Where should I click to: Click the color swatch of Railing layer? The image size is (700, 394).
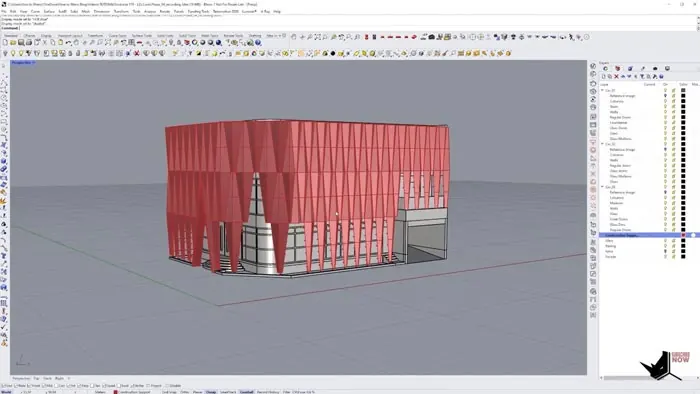coord(683,246)
